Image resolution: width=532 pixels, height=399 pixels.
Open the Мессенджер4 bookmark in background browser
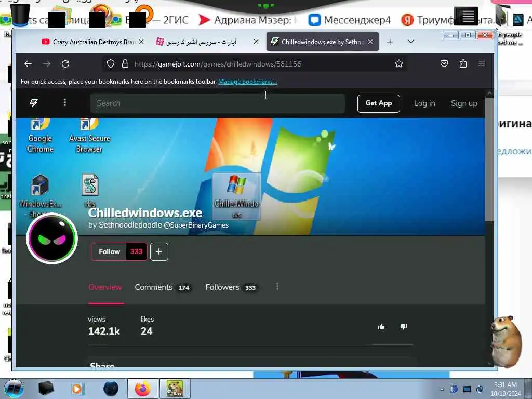350,20
